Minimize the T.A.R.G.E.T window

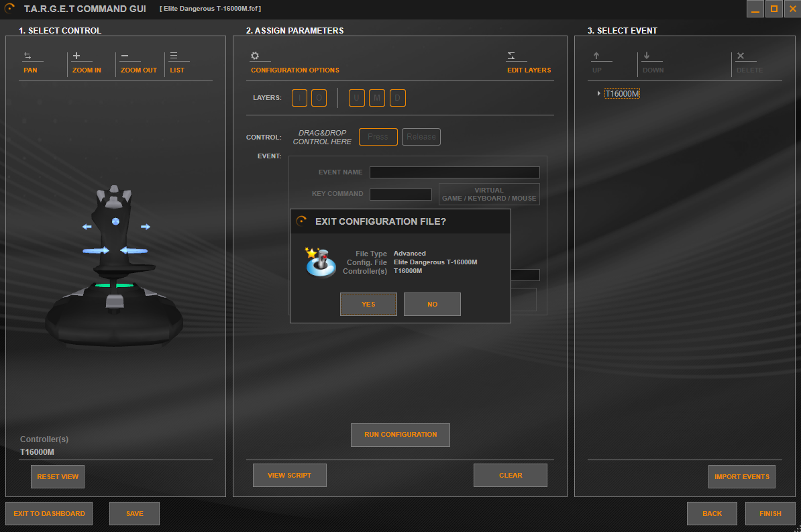pos(755,9)
